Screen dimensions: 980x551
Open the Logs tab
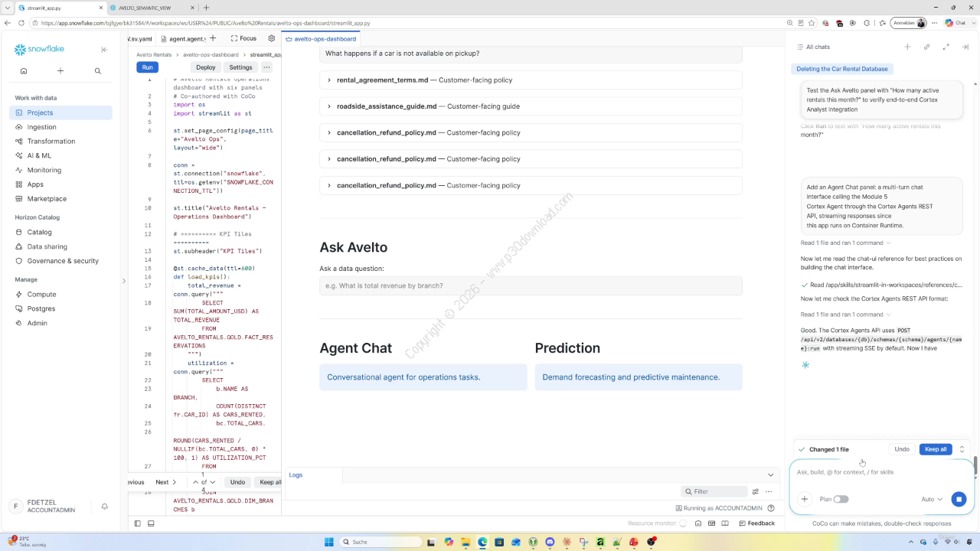tap(296, 475)
